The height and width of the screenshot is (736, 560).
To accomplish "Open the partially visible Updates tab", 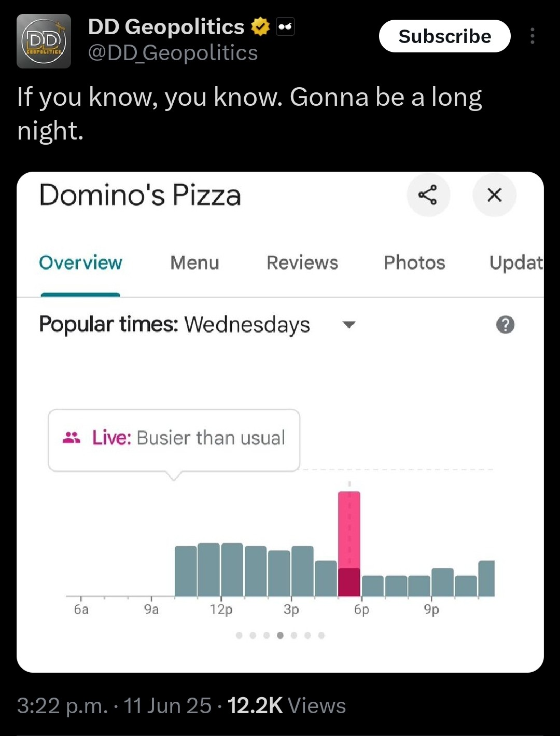I will (x=516, y=263).
